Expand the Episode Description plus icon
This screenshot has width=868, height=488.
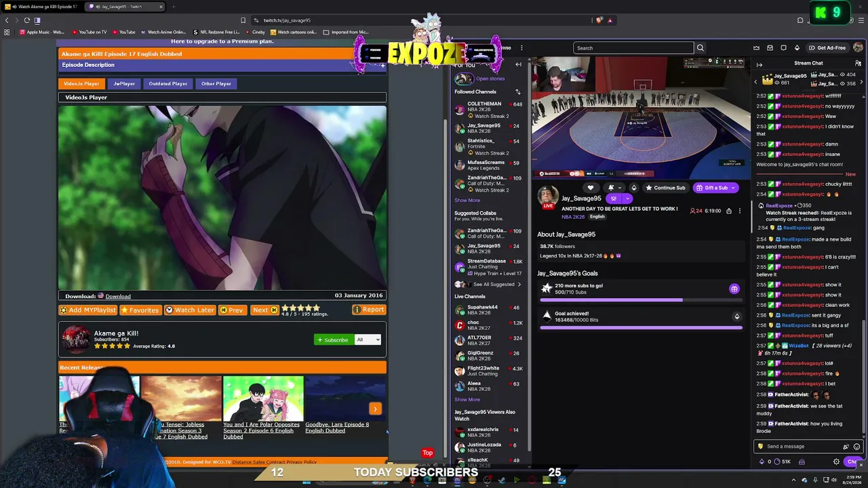click(382, 65)
